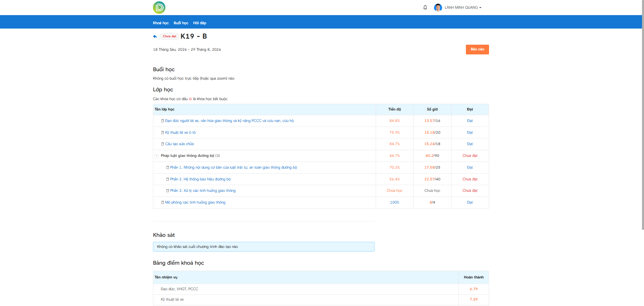Click the 22.57/40 hours cell
This screenshot has width=644, height=306.
(x=432, y=179)
